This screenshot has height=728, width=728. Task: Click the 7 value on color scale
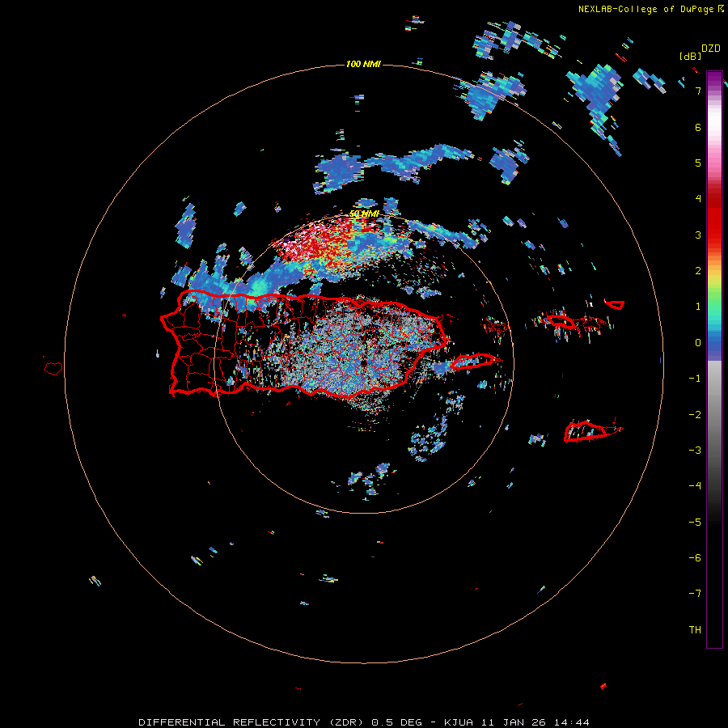pos(698,91)
